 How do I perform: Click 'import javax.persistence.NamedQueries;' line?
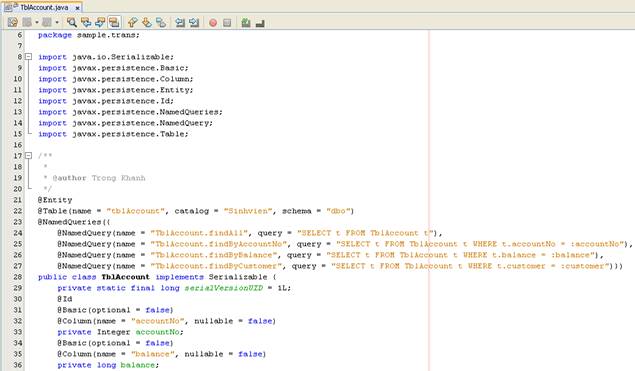130,112
